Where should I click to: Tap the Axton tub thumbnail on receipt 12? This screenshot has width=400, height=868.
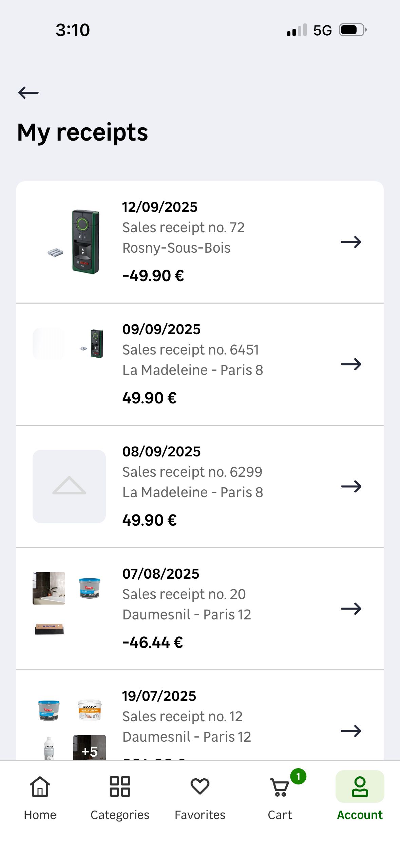90,710
